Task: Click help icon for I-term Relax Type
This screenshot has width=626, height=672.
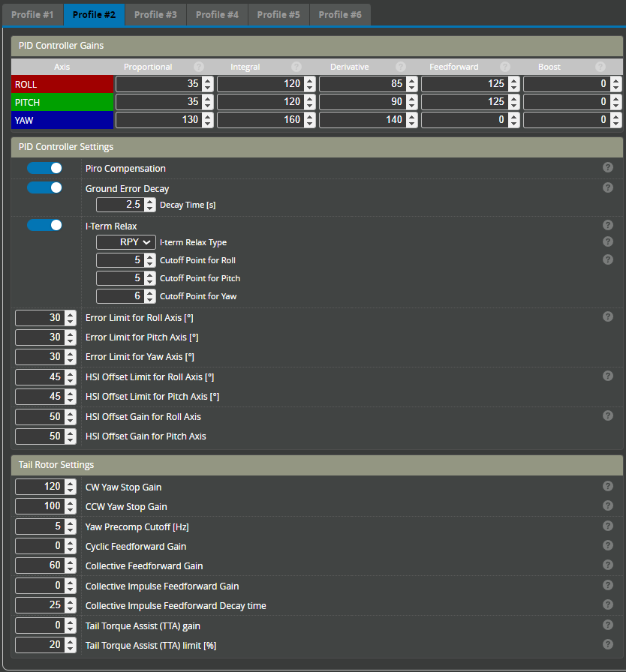Action: (x=608, y=241)
